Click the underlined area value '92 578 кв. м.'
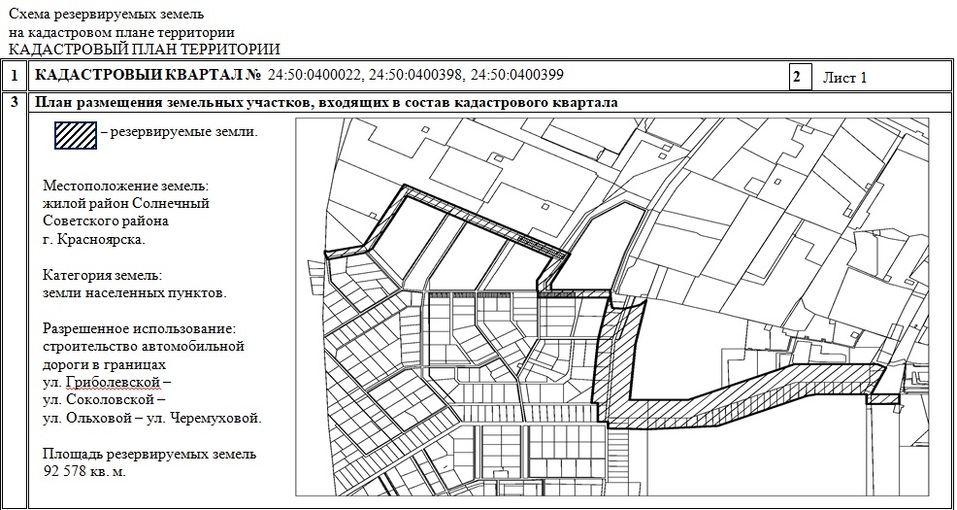Viewport: 957px width, 510px height. 85,471
